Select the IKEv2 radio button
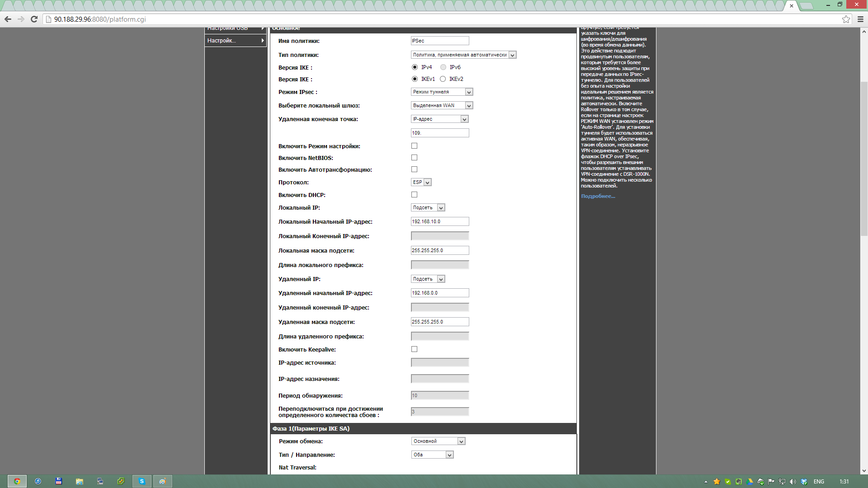 pyautogui.click(x=443, y=79)
